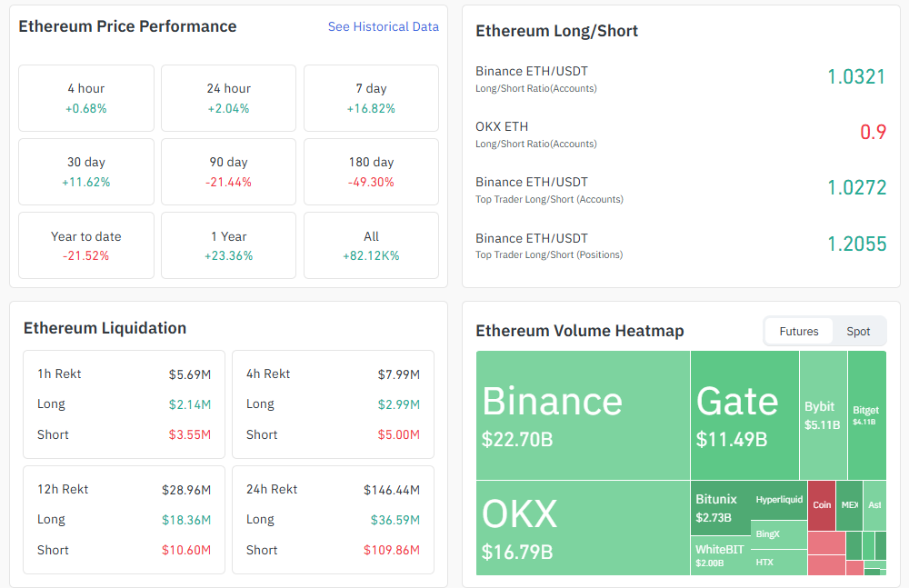Switch heatmap to the Spot tab
The width and height of the screenshot is (909, 588).
click(x=858, y=332)
